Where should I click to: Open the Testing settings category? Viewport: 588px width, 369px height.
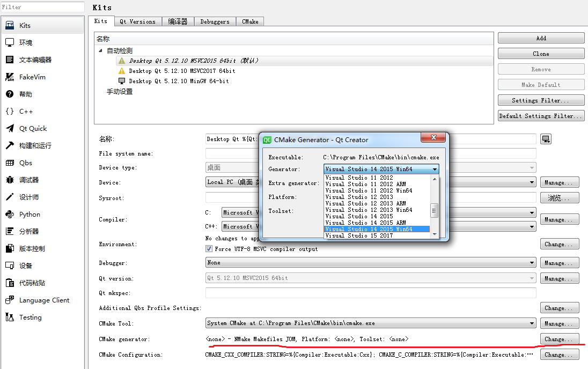point(42,318)
